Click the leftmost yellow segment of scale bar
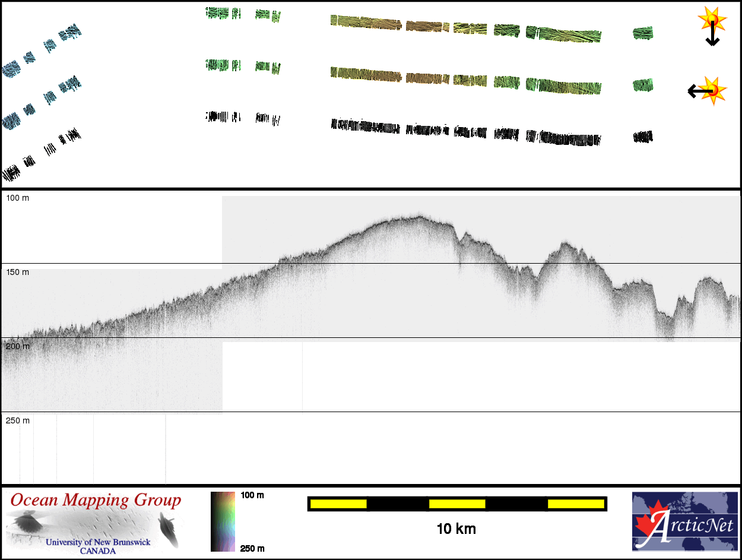The width and height of the screenshot is (742, 560). click(338, 504)
